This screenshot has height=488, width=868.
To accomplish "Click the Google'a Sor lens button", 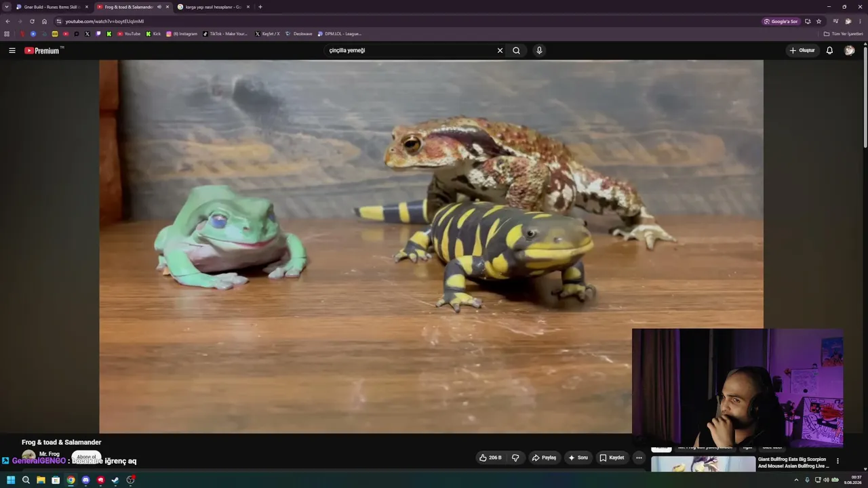I will pyautogui.click(x=781, y=21).
